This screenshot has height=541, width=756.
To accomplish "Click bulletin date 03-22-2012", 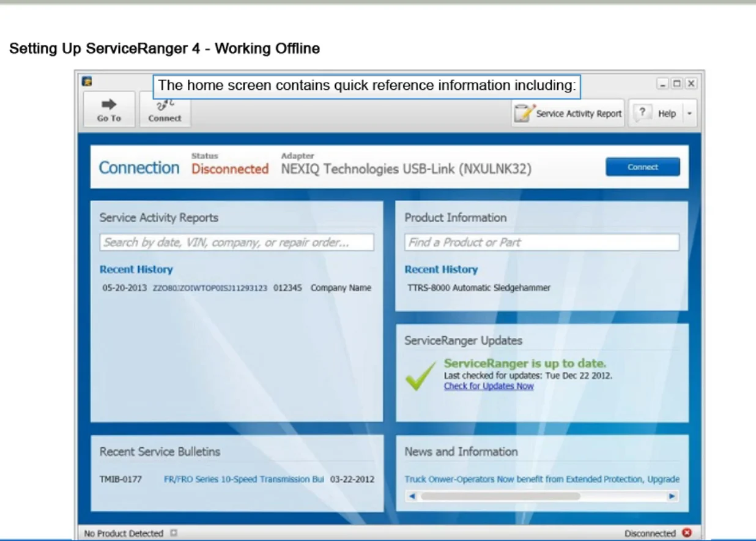I will 352,479.
